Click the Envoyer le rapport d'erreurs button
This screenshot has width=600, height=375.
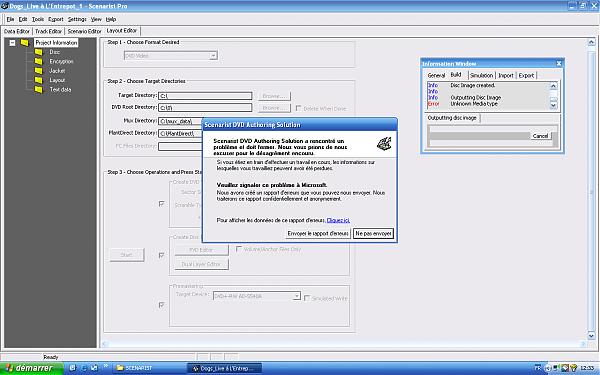click(x=318, y=233)
